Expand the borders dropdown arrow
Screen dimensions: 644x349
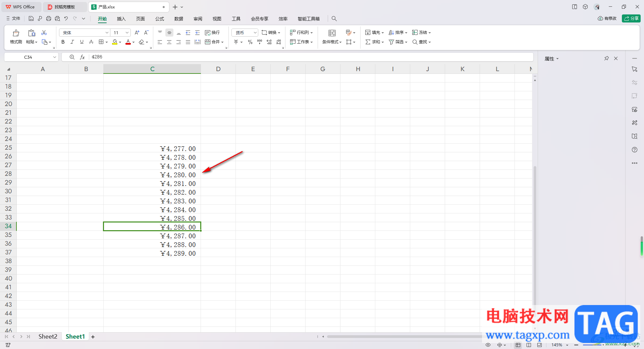click(x=107, y=42)
